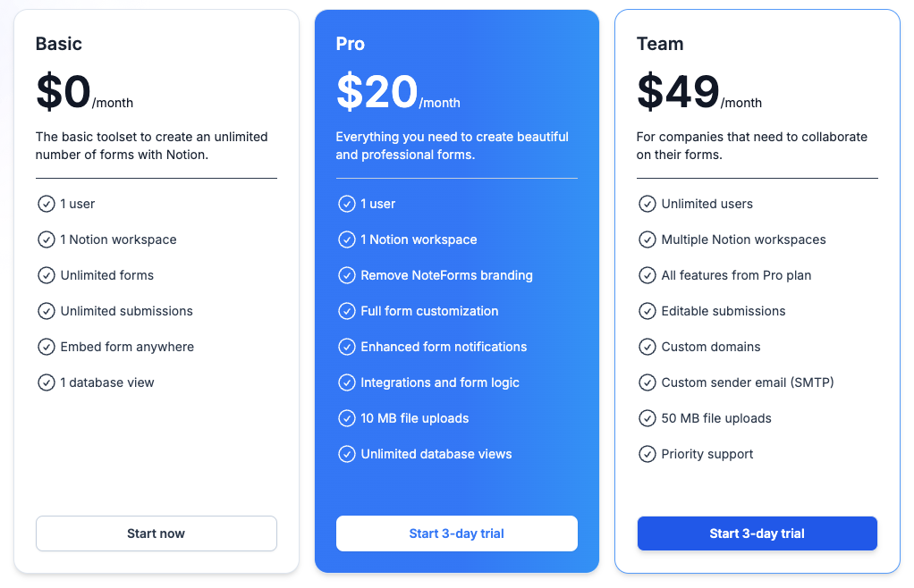Click the checkmark beside Custom domains
This screenshot has width=914, height=588.
(647, 347)
